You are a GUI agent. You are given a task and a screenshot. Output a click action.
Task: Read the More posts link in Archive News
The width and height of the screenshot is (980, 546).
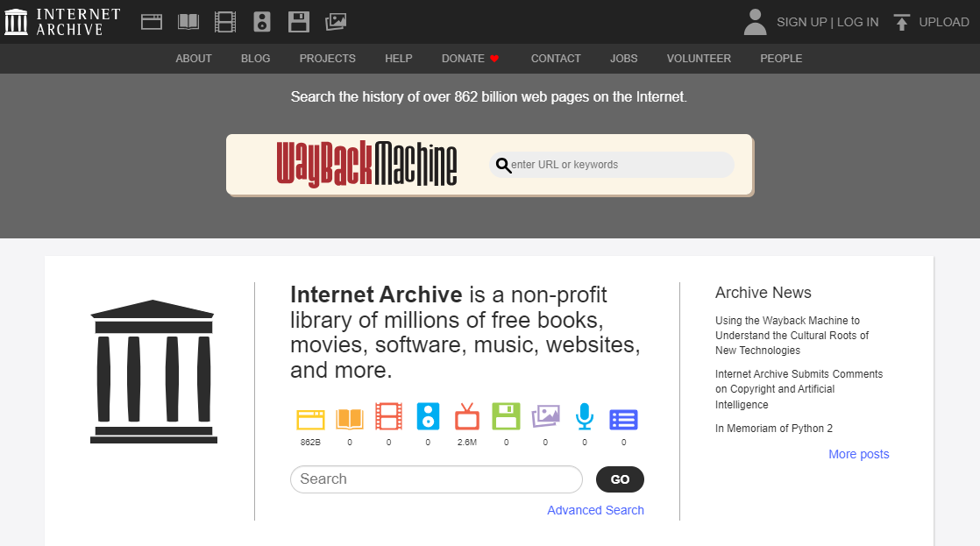click(x=858, y=453)
